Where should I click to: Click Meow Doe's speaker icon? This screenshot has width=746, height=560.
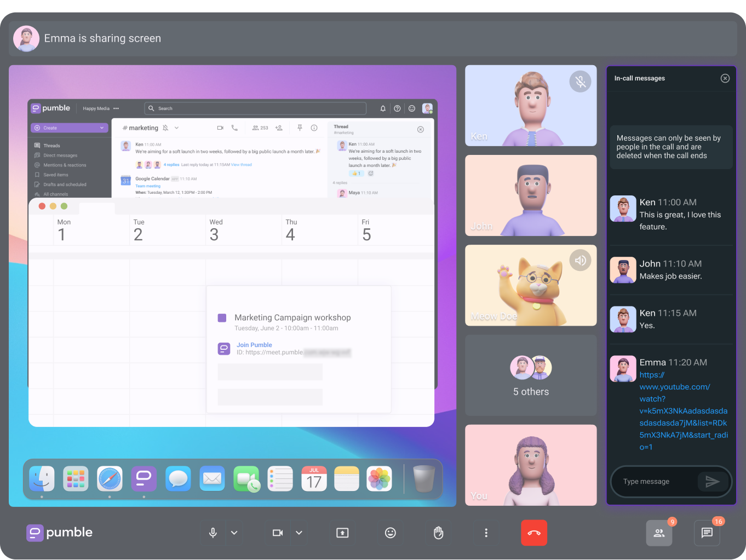click(x=581, y=260)
